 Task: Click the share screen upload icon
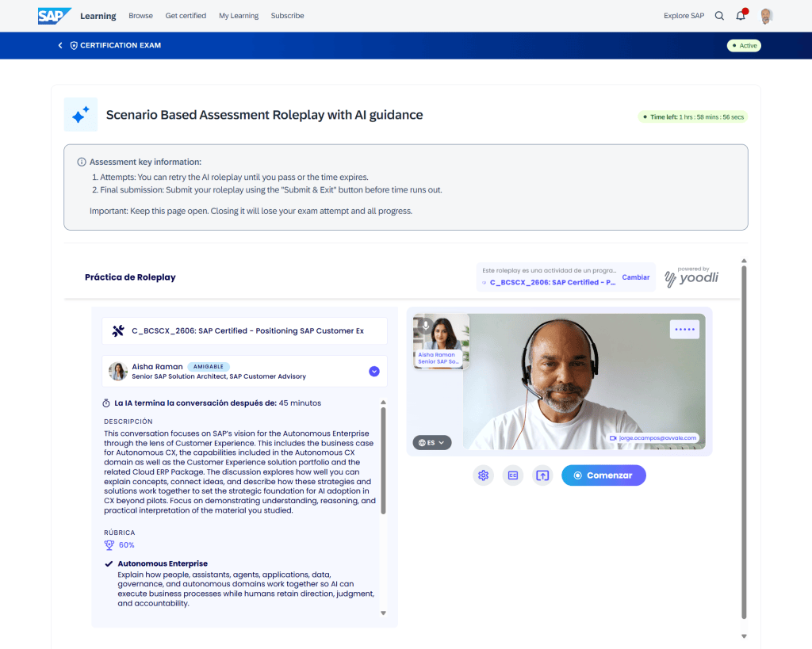[x=542, y=475]
